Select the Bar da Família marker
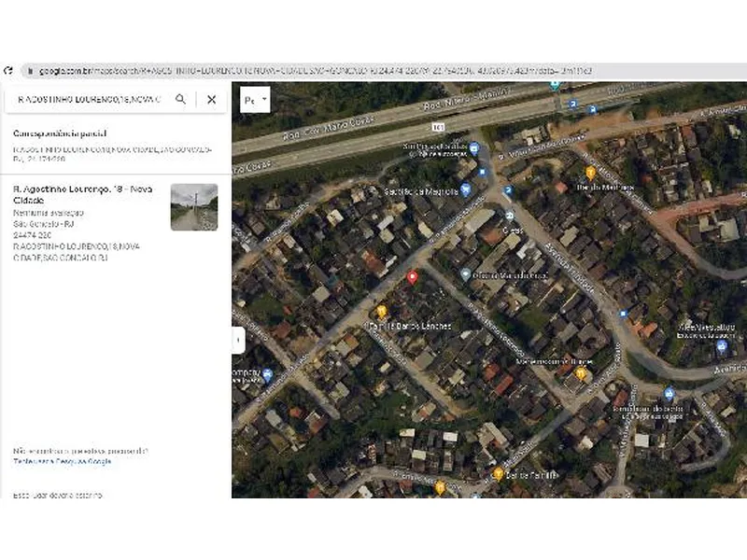This screenshot has height=560, width=747. click(x=499, y=473)
